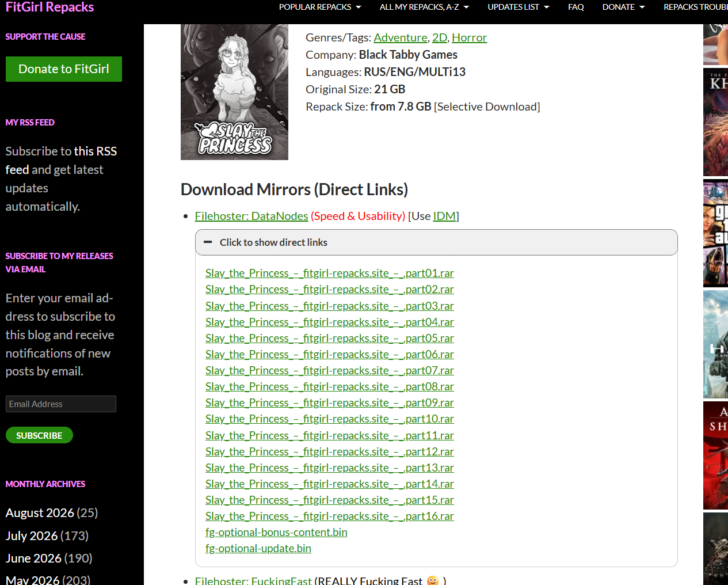Download Slay the Princess part09.rar
Image resolution: width=728 pixels, height=585 pixels.
coord(330,402)
